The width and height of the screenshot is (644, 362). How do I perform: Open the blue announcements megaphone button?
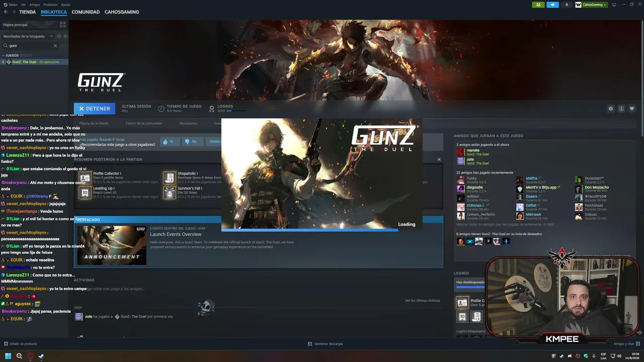[552, 5]
